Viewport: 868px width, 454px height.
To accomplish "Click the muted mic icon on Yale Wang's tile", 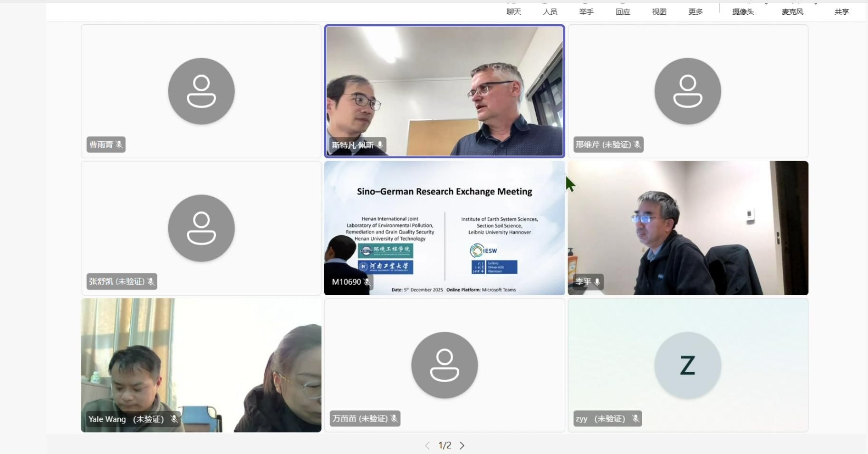I will coord(174,419).
